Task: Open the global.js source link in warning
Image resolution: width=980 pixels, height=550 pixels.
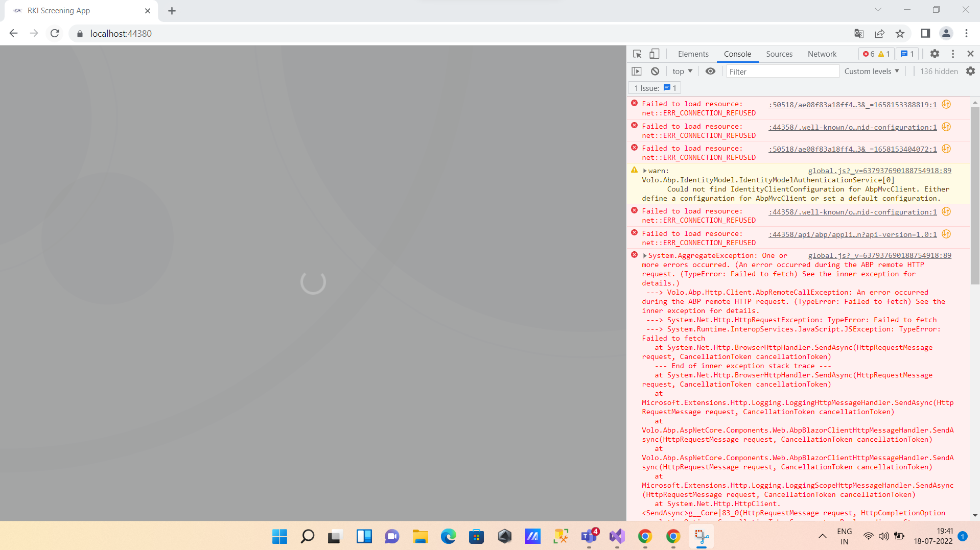Action: click(879, 171)
